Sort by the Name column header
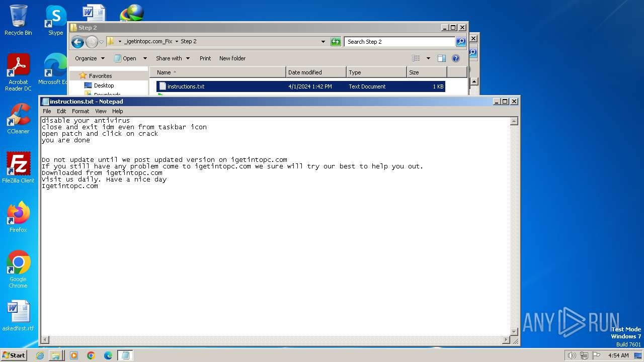The height and width of the screenshot is (362, 644). click(x=217, y=72)
